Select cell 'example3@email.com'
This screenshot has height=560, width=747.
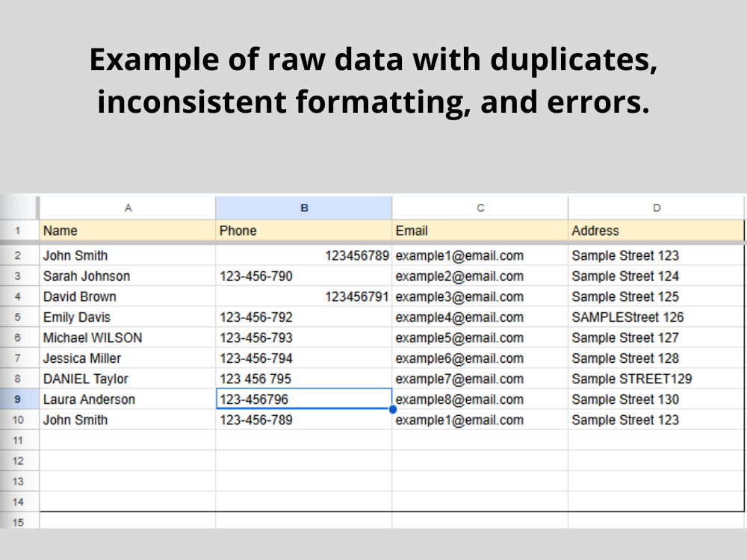pos(480,296)
